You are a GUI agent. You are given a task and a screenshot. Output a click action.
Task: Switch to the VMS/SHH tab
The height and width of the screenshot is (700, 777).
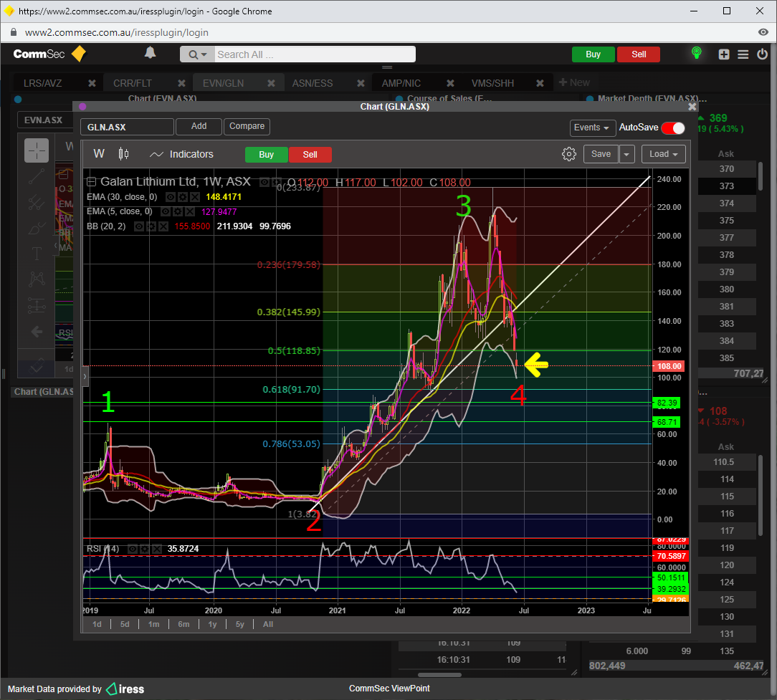(x=492, y=83)
